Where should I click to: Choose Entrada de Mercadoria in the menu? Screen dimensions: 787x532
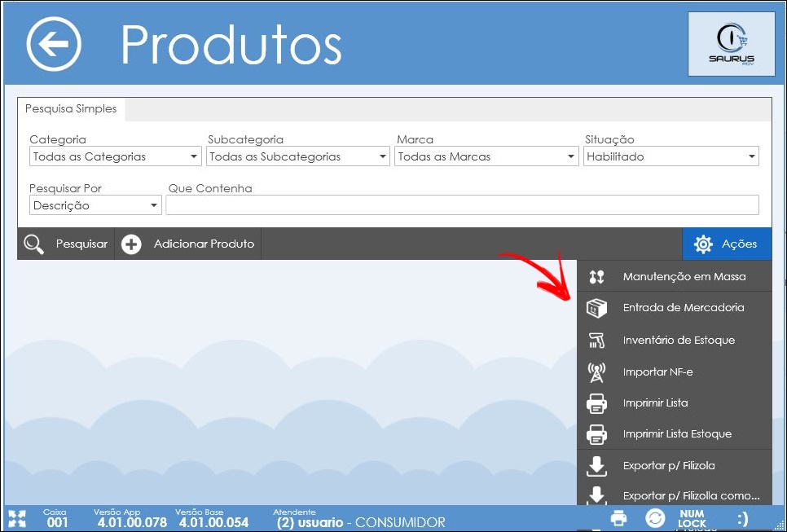(675, 308)
